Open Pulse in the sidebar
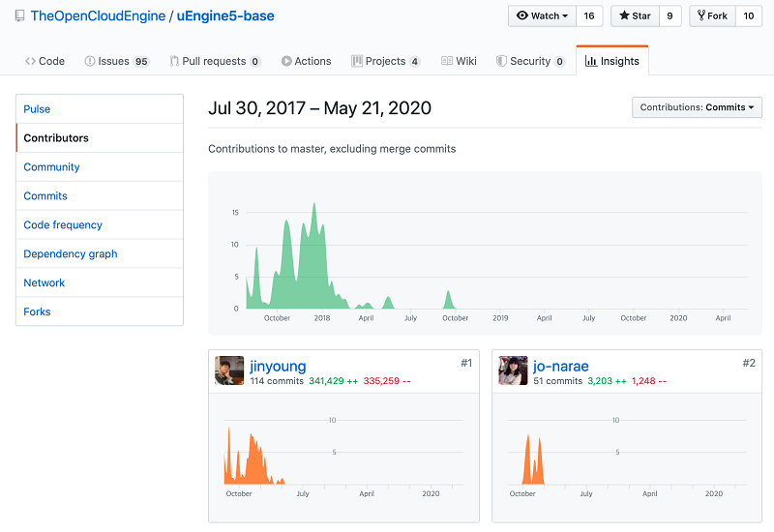This screenshot has width=774, height=532. point(100,109)
